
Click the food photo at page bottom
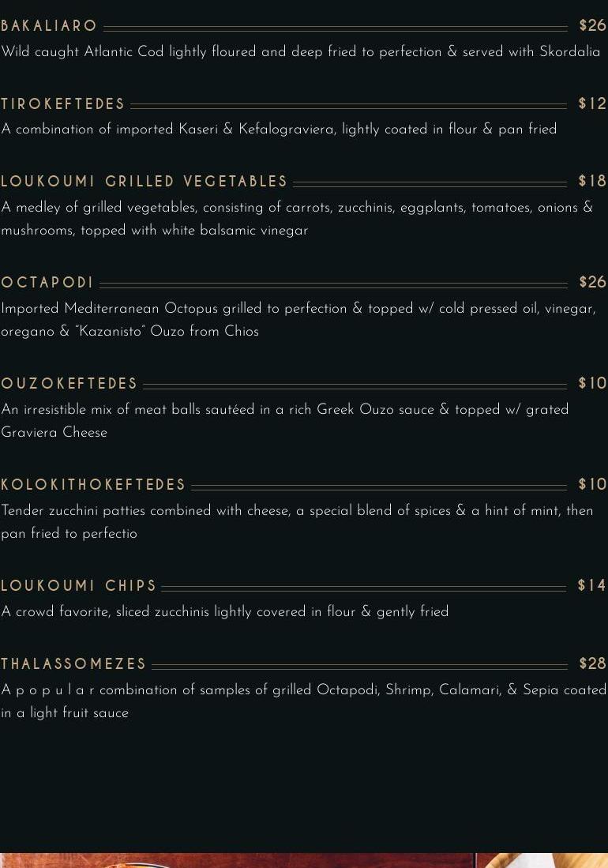tap(304, 860)
